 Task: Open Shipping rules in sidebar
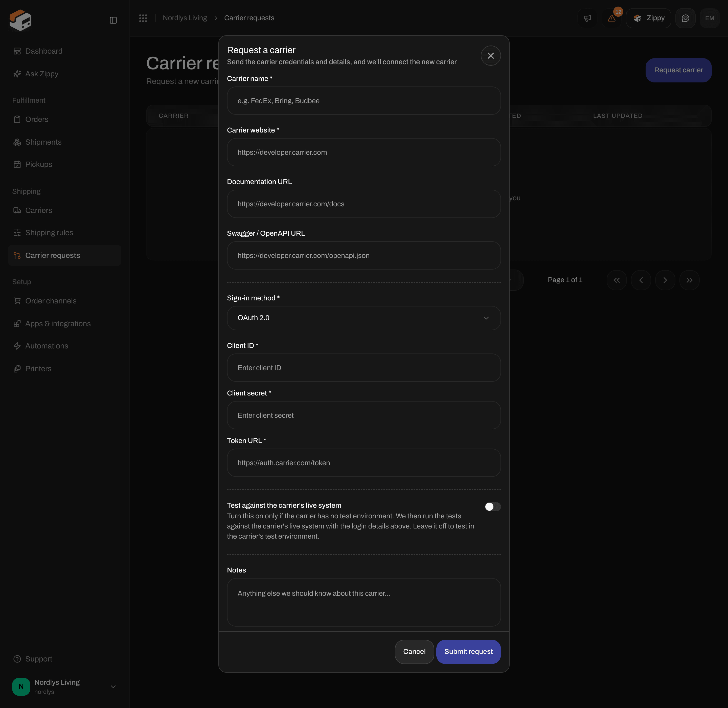[65, 233]
